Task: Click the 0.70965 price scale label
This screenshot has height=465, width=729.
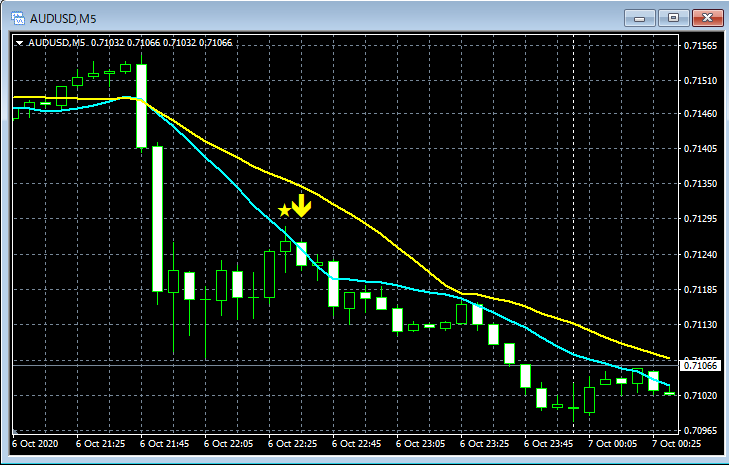Action: (701, 431)
